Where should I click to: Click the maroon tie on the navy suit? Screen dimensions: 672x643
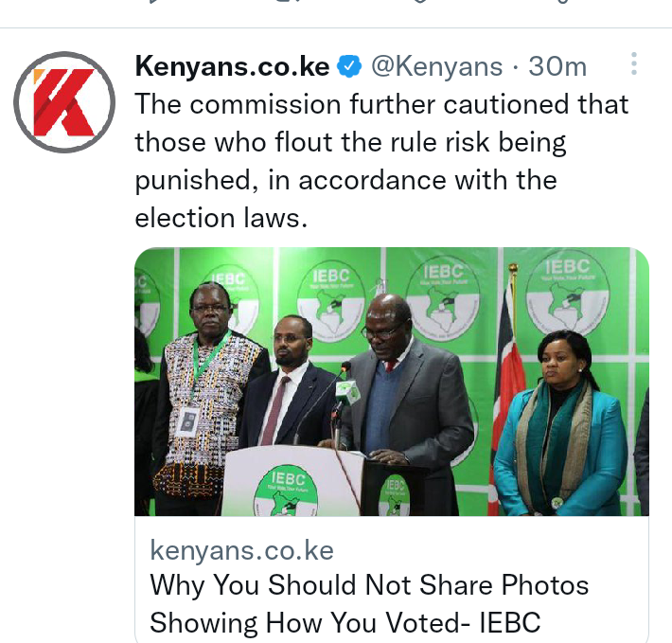pyautogui.click(x=274, y=411)
